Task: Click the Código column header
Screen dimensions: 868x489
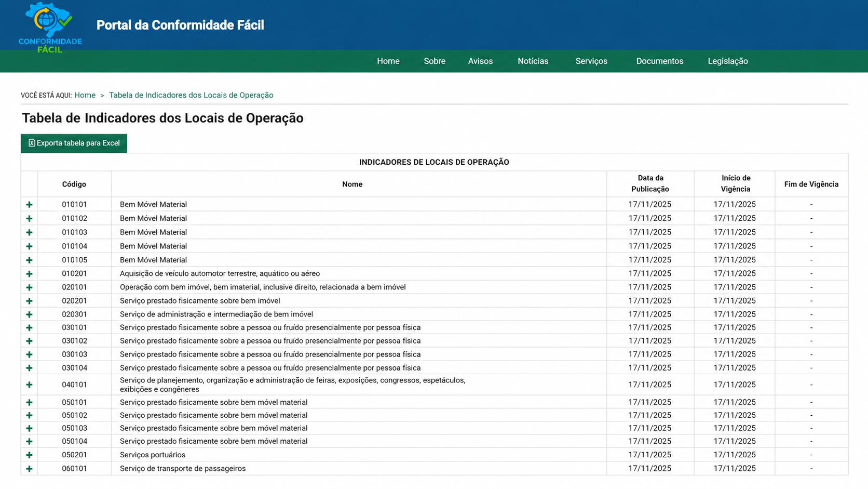Action: (74, 184)
